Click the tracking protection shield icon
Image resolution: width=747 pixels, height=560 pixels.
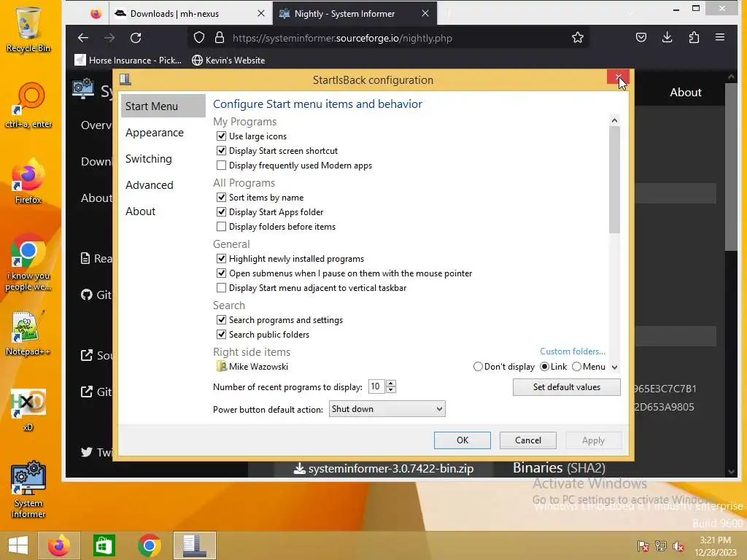(199, 38)
